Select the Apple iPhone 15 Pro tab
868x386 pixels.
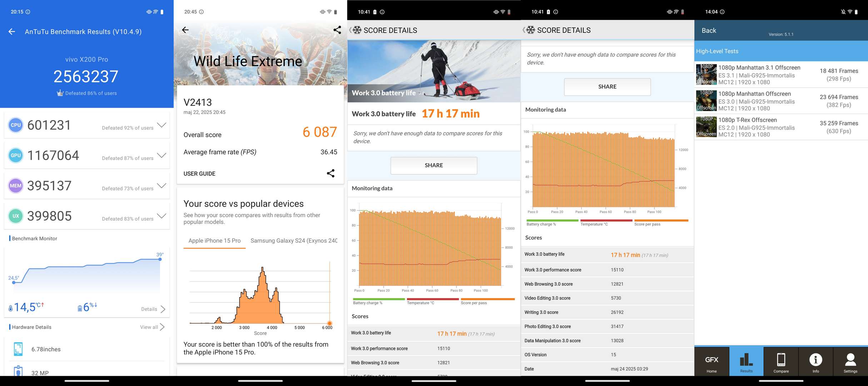pos(215,241)
